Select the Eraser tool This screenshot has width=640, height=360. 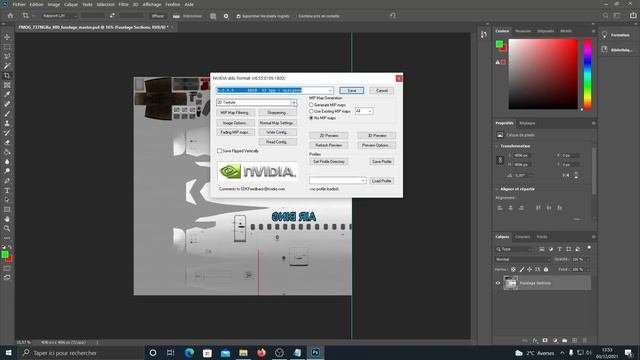pyautogui.click(x=7, y=142)
